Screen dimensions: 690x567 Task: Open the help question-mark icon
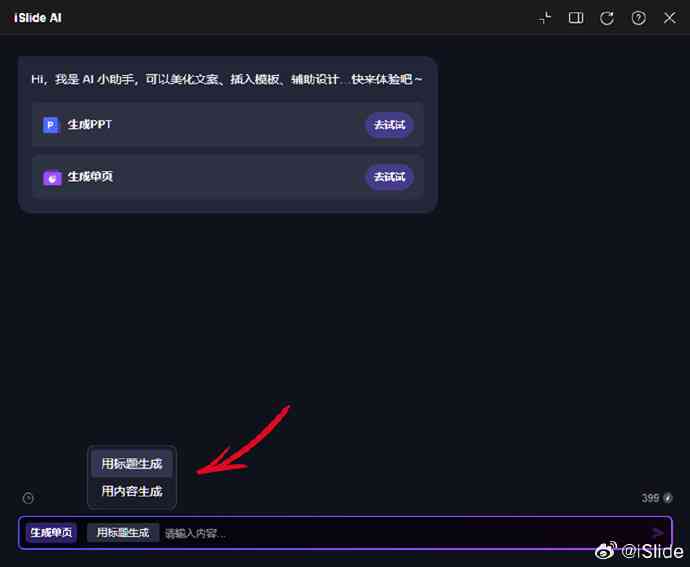coord(639,18)
